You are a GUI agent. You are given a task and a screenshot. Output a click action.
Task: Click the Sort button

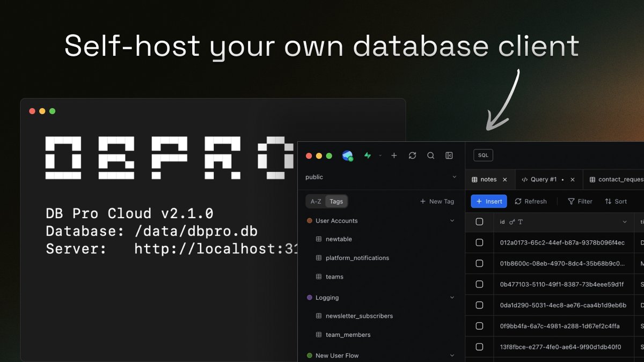(x=616, y=201)
